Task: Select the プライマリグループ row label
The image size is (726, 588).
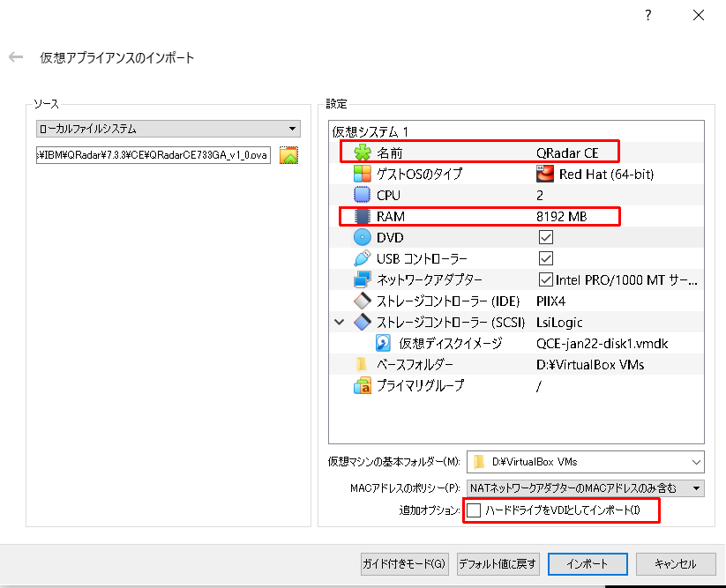Action: (x=420, y=385)
